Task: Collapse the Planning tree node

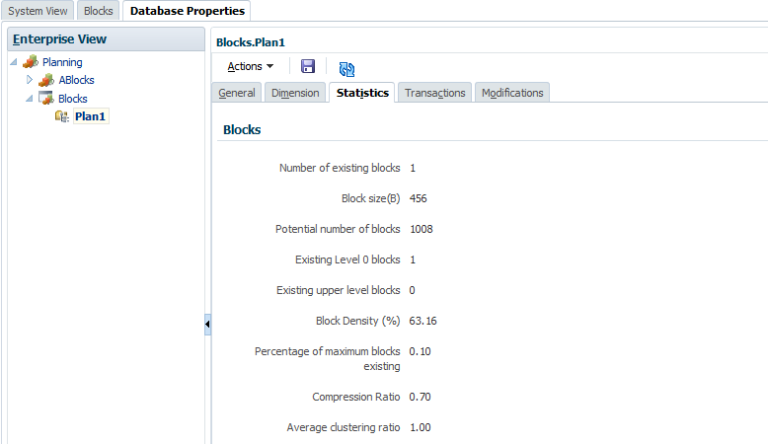Action: 14,62
